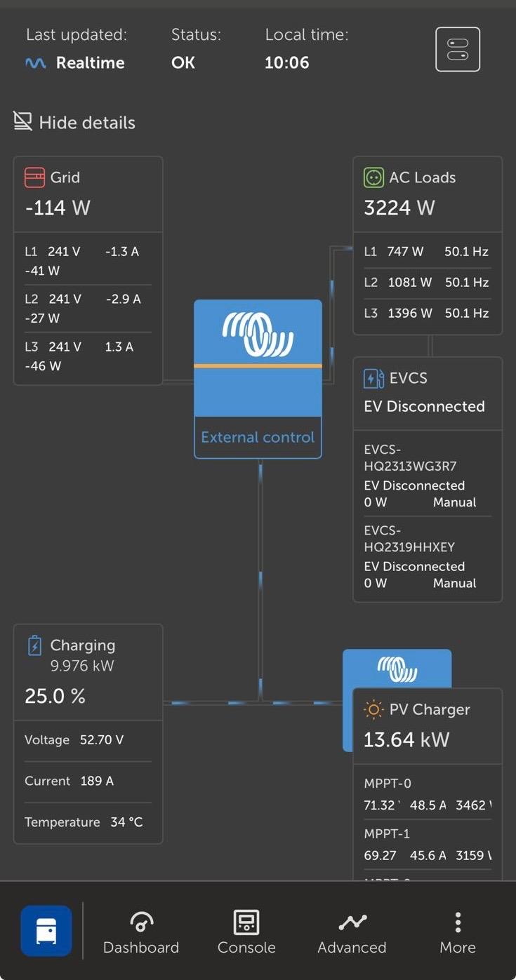Open the controls toggle panel icon

(x=457, y=49)
